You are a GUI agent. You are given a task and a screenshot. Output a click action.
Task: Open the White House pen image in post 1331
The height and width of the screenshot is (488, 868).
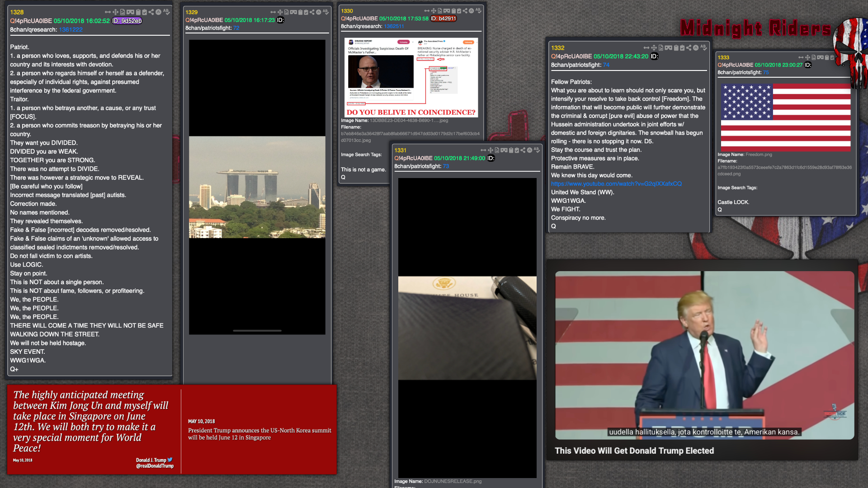[x=467, y=328]
